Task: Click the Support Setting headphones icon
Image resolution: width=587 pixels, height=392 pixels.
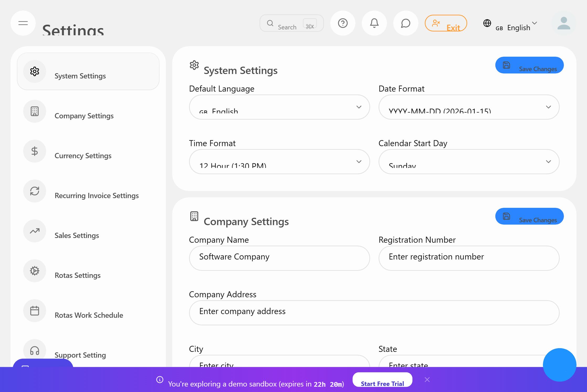Action: 35,351
